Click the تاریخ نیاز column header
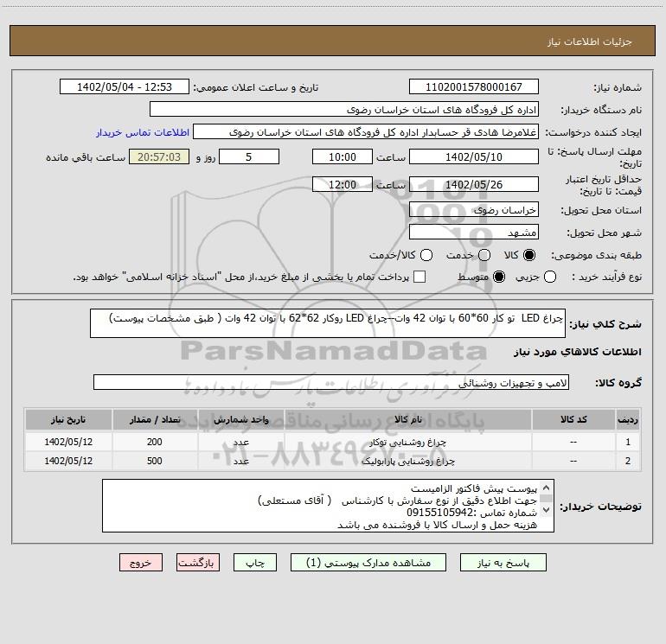This screenshot has width=666, height=644. coord(68,420)
